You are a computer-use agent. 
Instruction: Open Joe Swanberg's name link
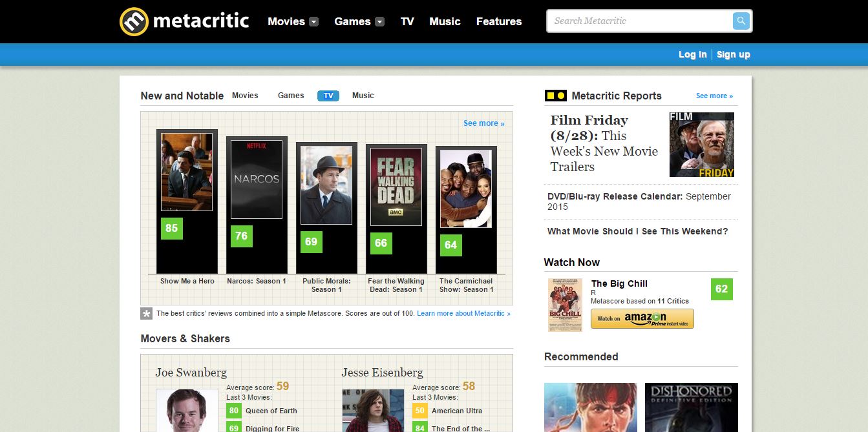191,373
